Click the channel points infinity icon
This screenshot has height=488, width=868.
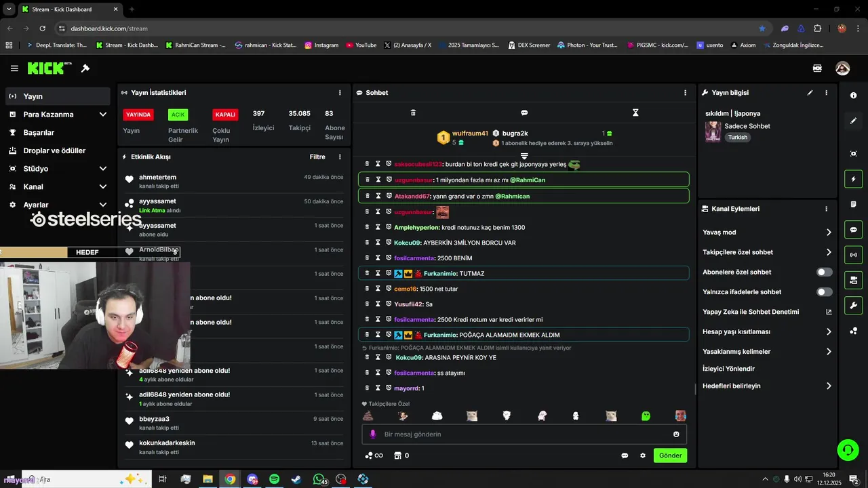(374, 455)
